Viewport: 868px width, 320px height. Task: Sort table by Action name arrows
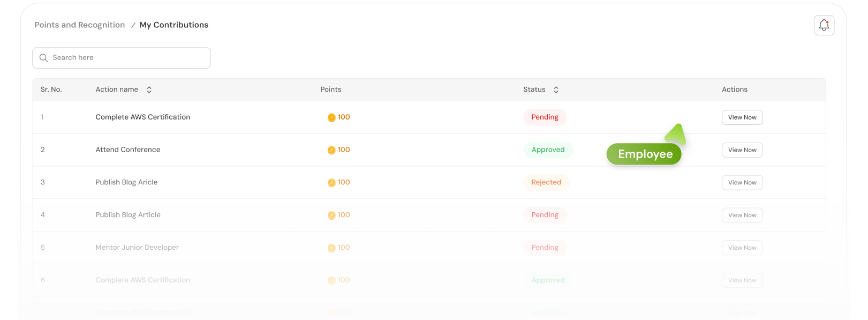(149, 90)
